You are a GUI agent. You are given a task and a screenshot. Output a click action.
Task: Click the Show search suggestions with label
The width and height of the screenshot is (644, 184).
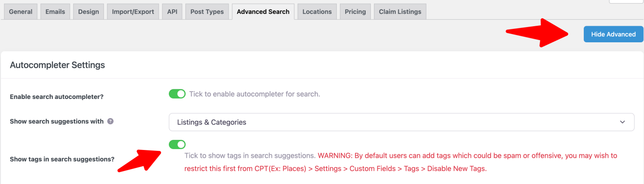pos(57,122)
